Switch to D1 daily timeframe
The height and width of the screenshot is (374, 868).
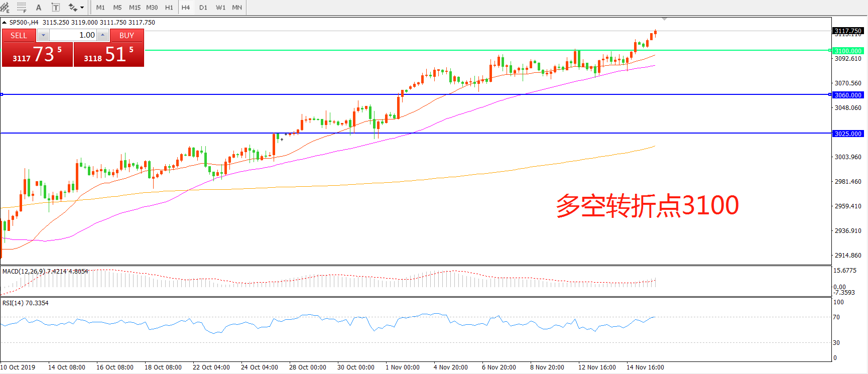click(x=203, y=8)
